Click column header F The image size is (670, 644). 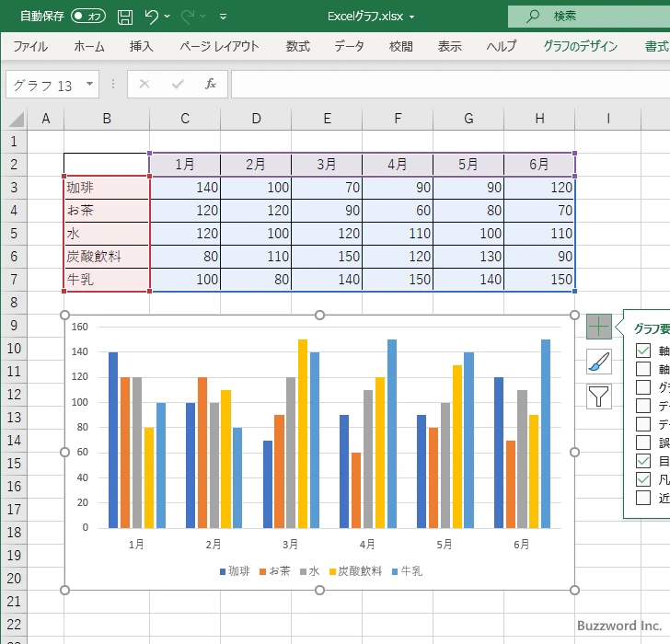point(398,119)
